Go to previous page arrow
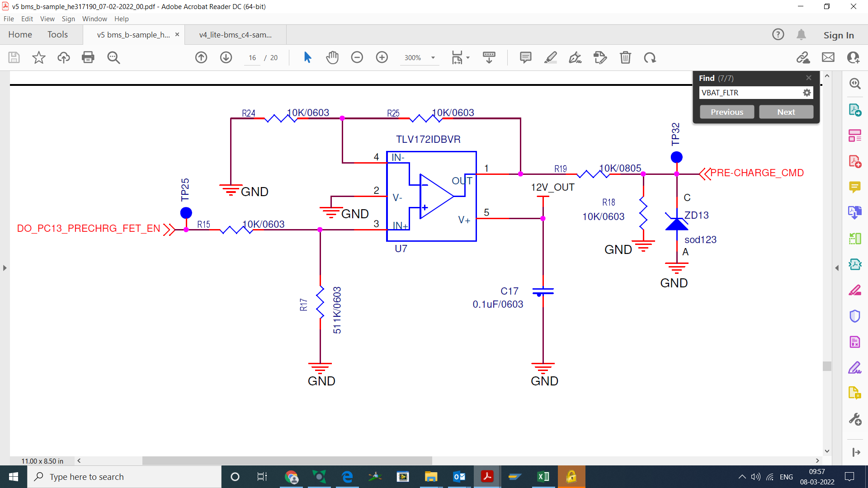 click(x=201, y=57)
